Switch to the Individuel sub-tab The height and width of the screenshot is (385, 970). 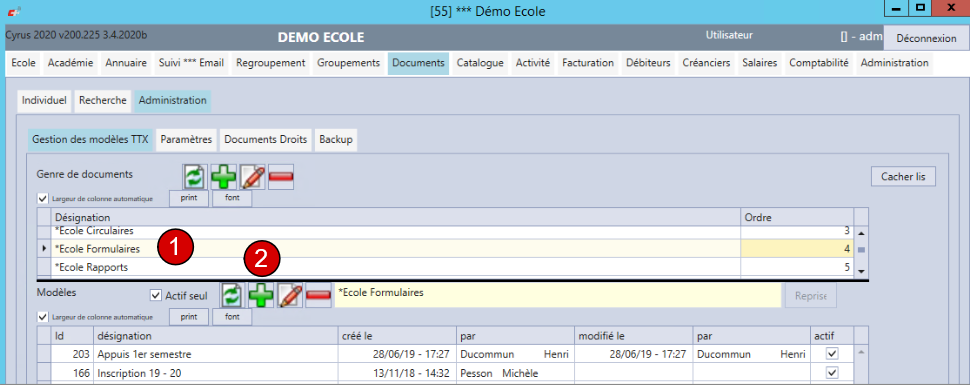click(x=44, y=100)
